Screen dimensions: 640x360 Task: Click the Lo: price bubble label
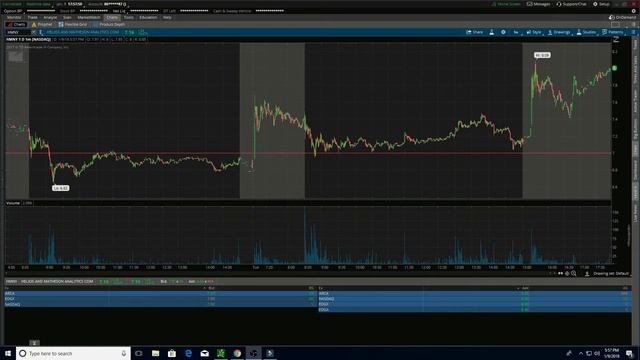click(60, 188)
